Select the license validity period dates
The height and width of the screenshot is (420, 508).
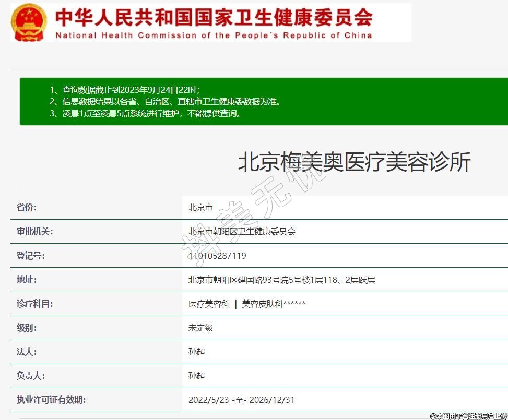tap(241, 400)
